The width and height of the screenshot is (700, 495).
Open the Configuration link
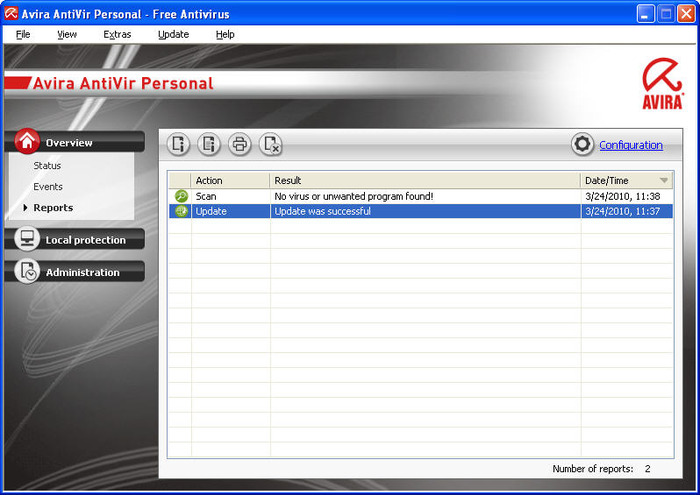coord(631,145)
